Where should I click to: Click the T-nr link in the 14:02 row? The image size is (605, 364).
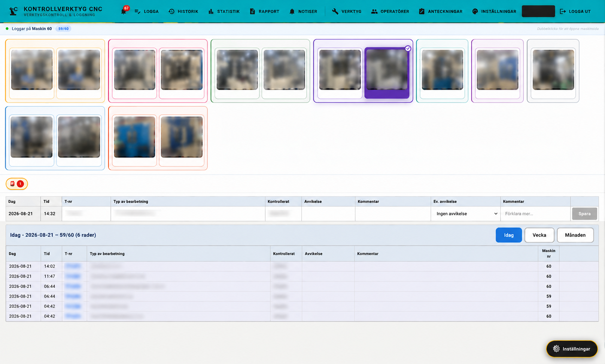[x=73, y=266]
